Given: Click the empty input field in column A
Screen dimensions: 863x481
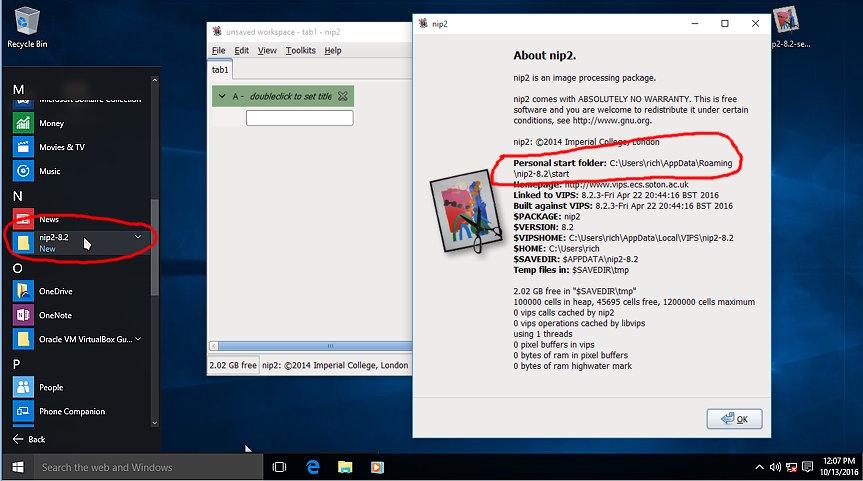Looking at the screenshot, I should click(299, 118).
